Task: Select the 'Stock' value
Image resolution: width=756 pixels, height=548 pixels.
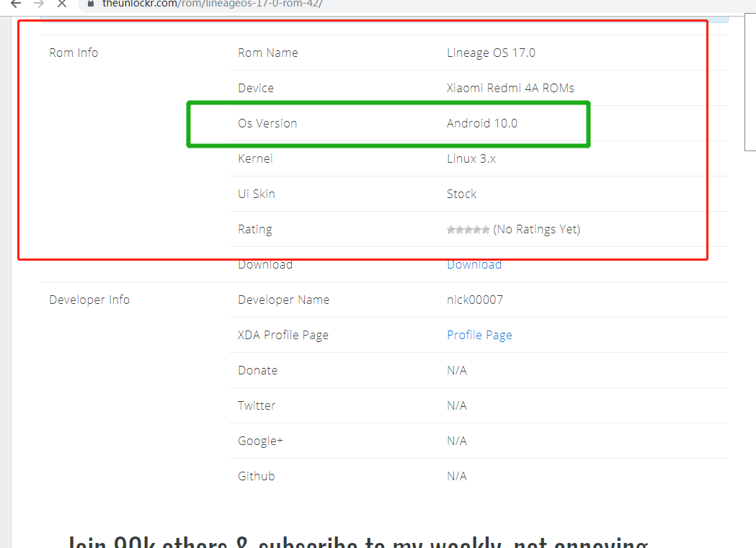Action: click(x=461, y=194)
